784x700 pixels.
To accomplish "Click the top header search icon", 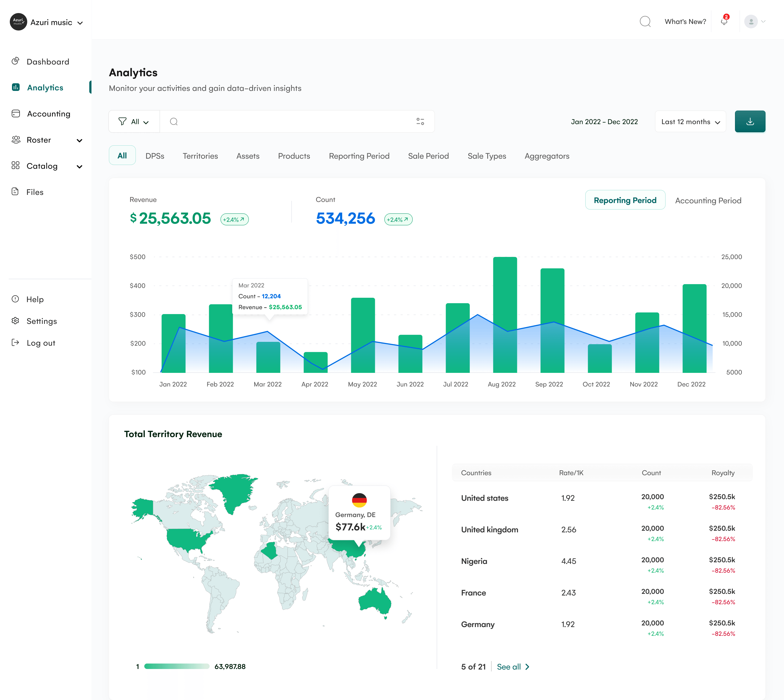I will pos(645,22).
